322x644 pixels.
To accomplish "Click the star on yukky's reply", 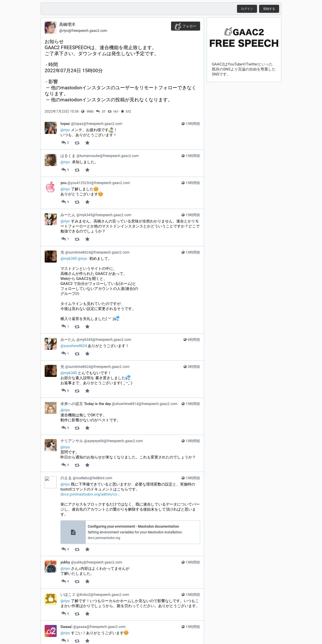I will [87, 581].
